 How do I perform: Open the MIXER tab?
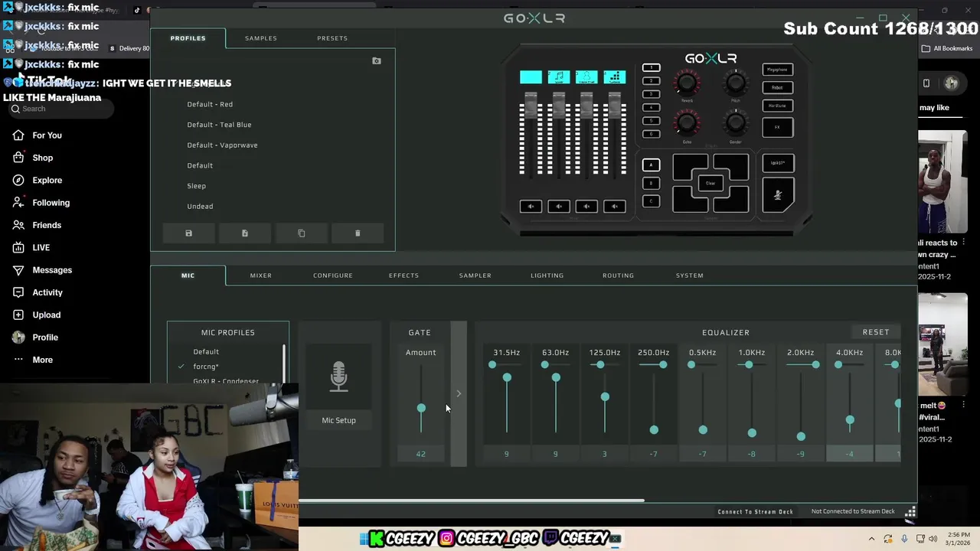click(261, 275)
